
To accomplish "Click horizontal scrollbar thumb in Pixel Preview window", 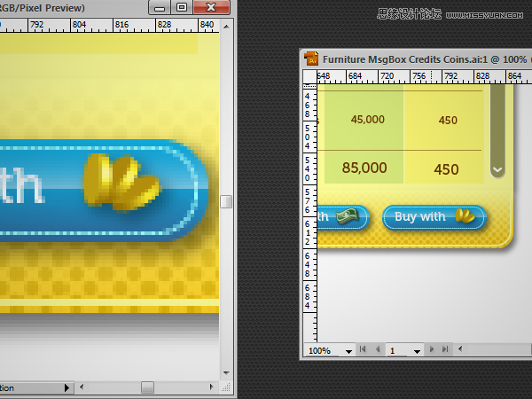I will (x=147, y=387).
